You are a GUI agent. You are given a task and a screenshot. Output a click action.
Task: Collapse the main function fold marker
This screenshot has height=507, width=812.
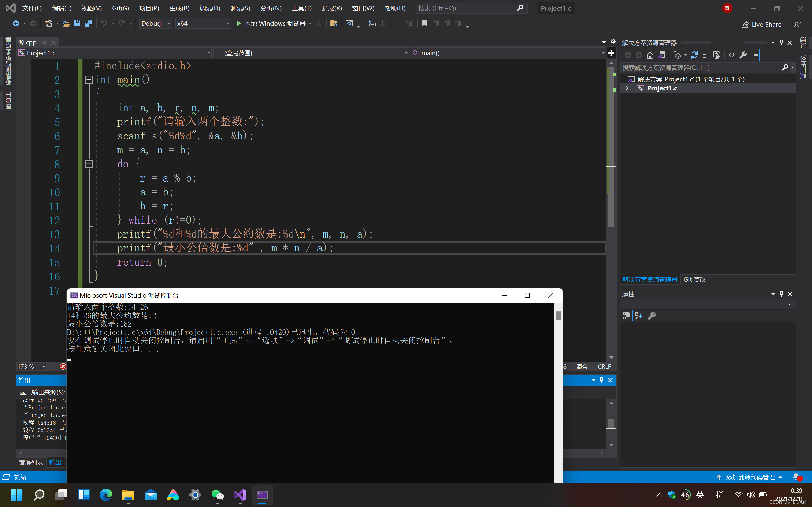pyautogui.click(x=89, y=80)
